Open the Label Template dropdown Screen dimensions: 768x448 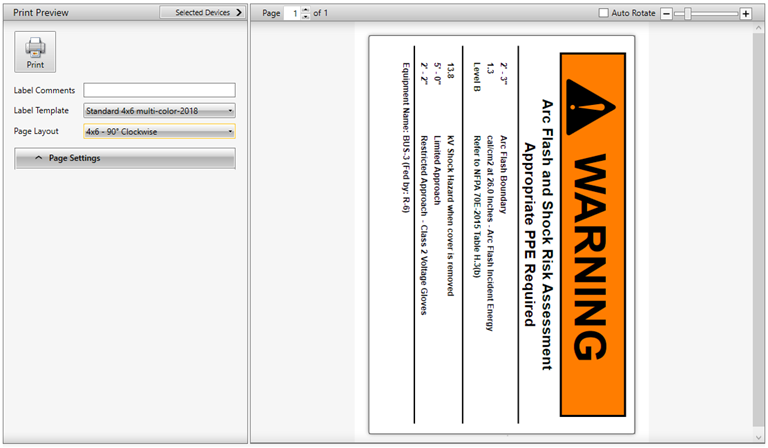[x=160, y=110]
